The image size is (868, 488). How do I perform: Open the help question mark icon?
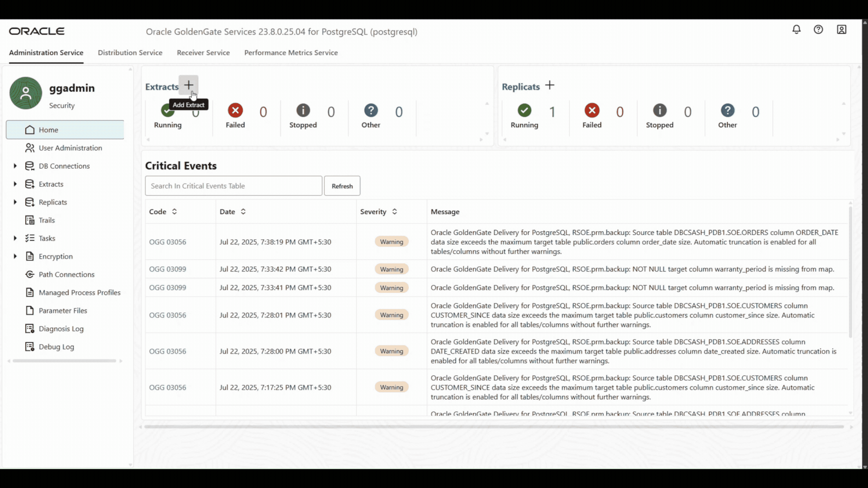(x=818, y=29)
